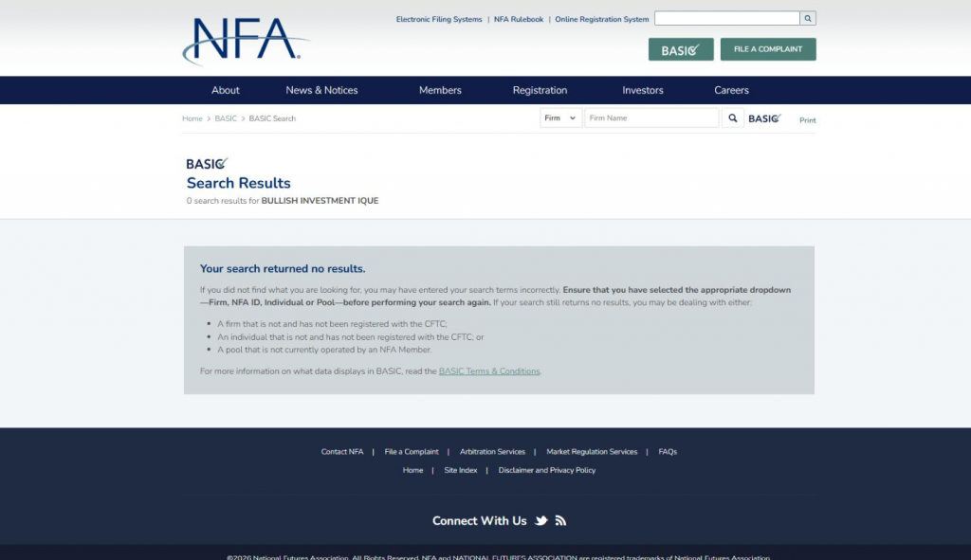Open File a Complaint footer link
This screenshot has width=971, height=560.
[412, 452]
